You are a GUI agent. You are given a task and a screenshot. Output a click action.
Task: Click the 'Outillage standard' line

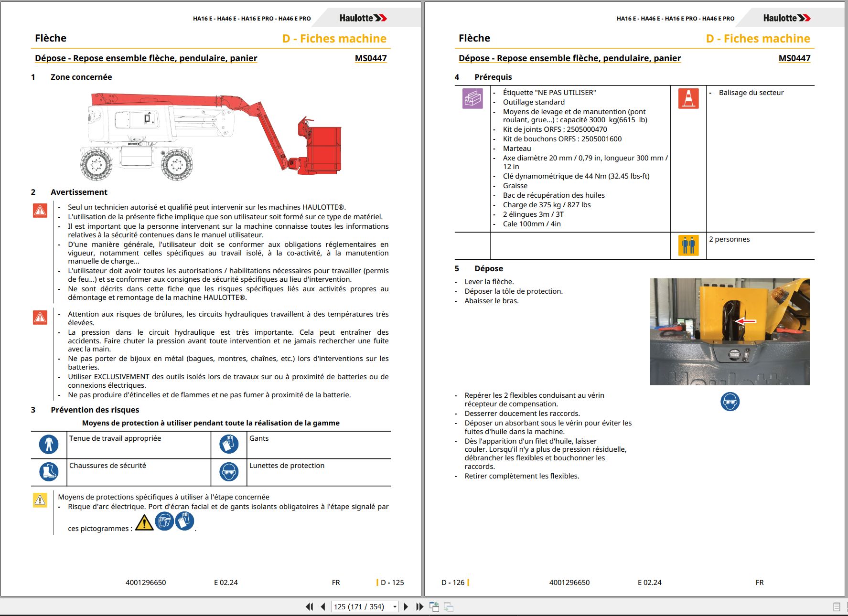pyautogui.click(x=534, y=102)
